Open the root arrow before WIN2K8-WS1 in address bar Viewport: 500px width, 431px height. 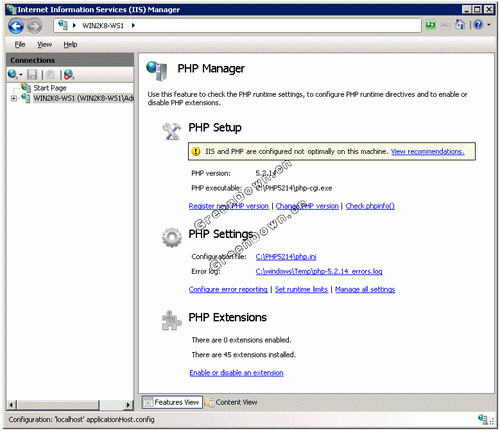pos(74,25)
